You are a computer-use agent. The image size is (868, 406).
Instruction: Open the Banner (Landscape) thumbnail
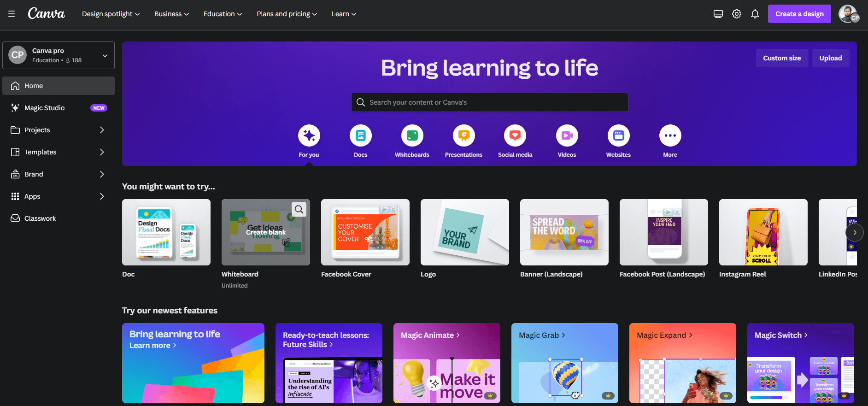564,232
